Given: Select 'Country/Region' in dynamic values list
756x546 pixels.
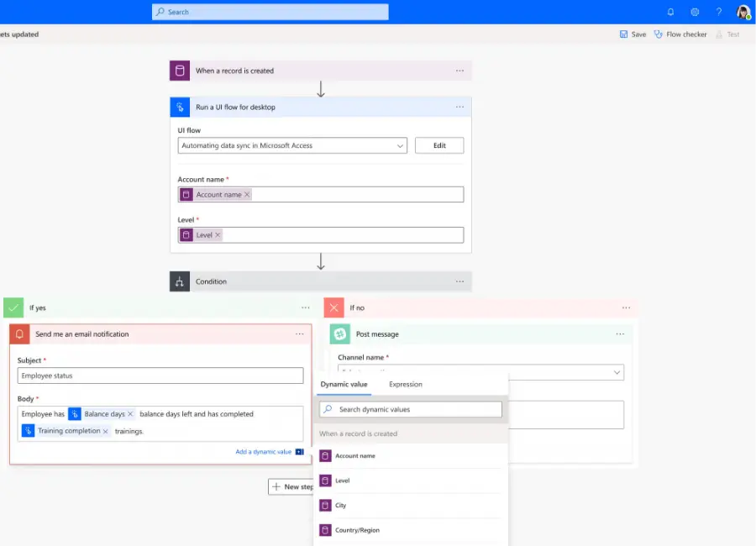Looking at the screenshot, I should coord(357,530).
